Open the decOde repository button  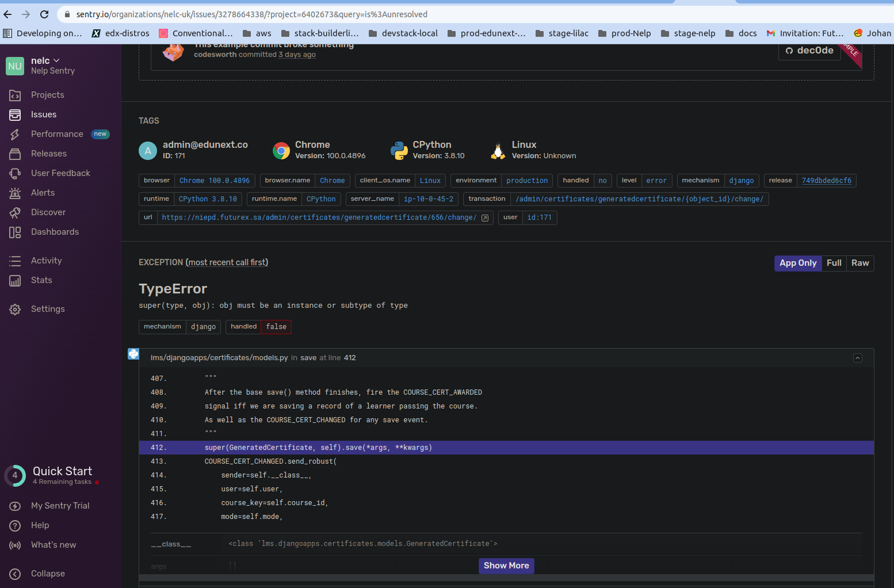tap(809, 51)
